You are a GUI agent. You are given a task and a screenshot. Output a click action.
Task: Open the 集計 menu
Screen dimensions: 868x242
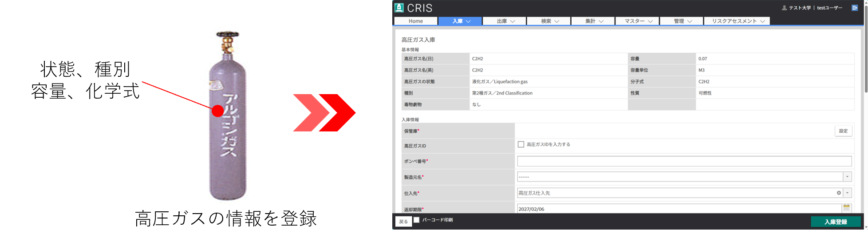(593, 21)
